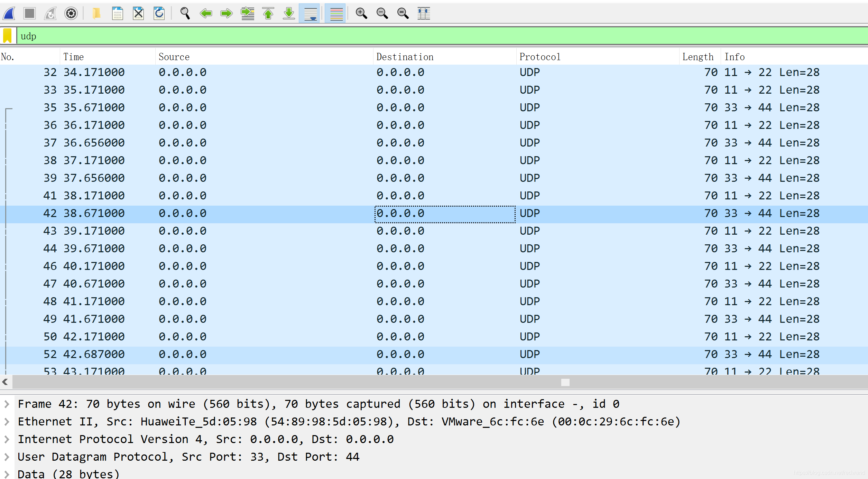The height and width of the screenshot is (479, 868).
Task: Go forward in packet history
Action: 227,13
